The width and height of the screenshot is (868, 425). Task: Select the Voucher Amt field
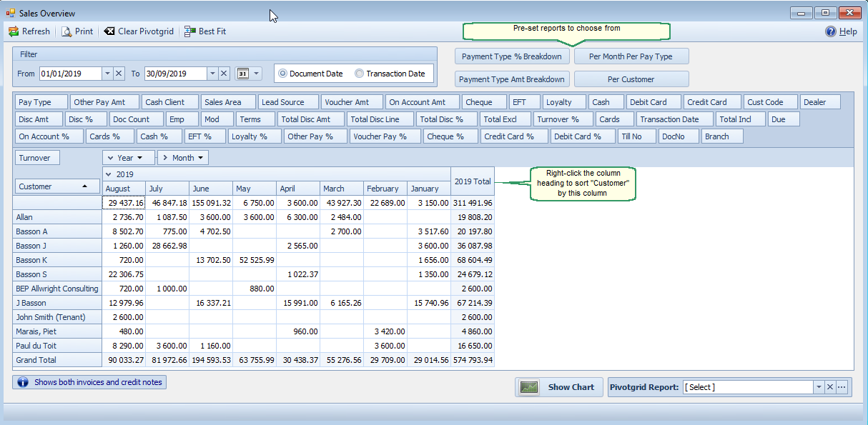click(x=352, y=102)
